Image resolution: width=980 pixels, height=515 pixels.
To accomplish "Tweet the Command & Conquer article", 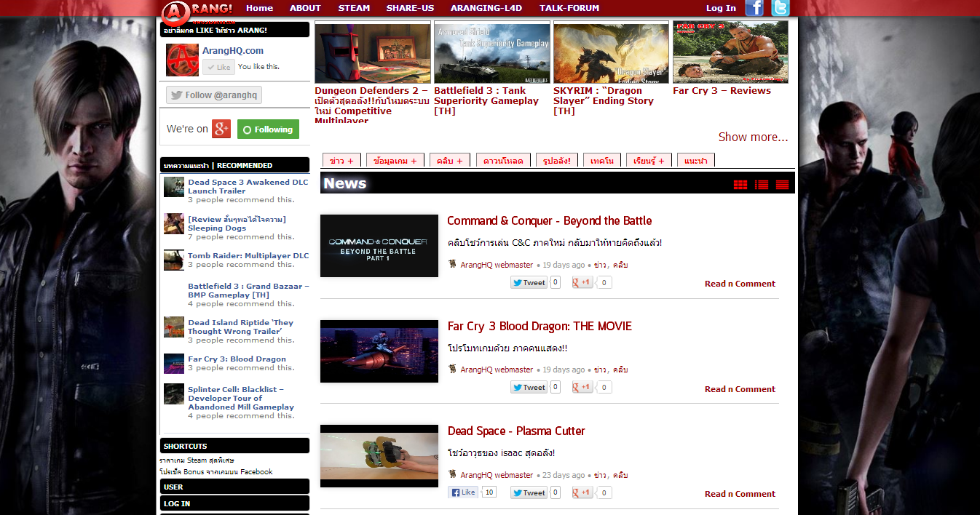I will (x=529, y=283).
